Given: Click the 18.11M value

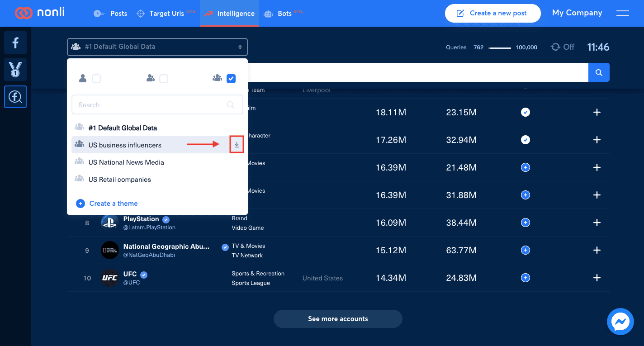Looking at the screenshot, I should click(391, 112).
